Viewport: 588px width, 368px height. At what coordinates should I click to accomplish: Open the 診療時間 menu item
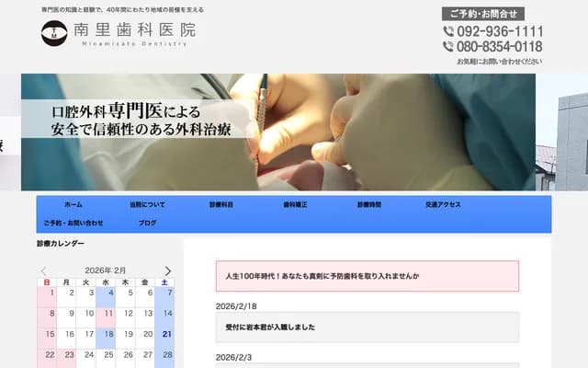[x=369, y=204]
